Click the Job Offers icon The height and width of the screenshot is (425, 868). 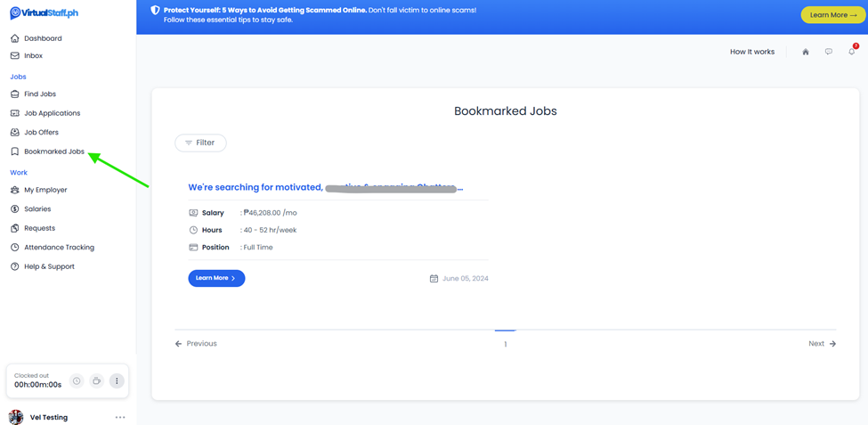[15, 133]
